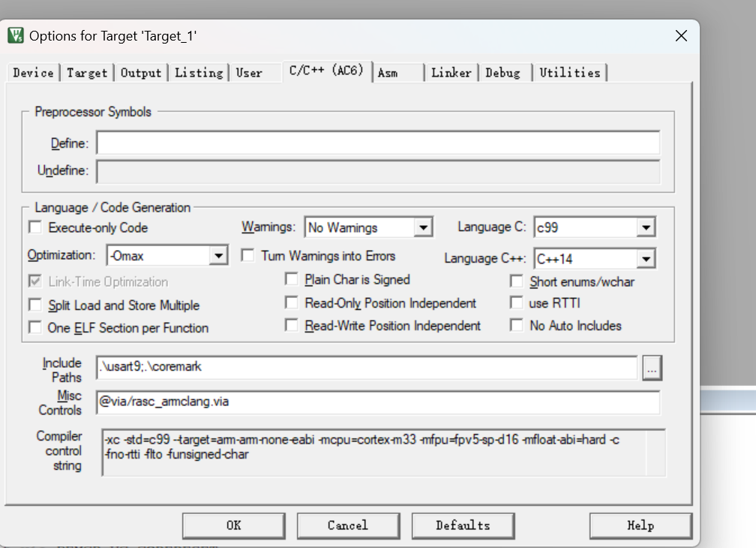Select the Utilities tab

570,73
